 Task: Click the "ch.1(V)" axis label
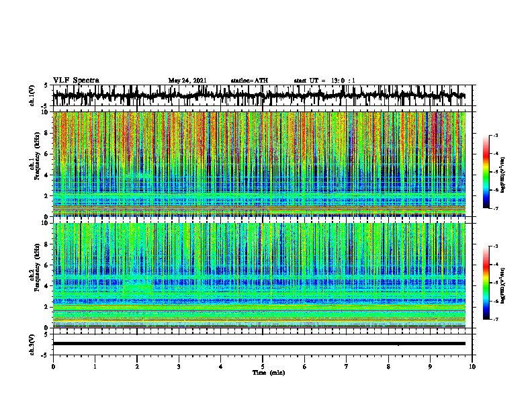point(32,95)
